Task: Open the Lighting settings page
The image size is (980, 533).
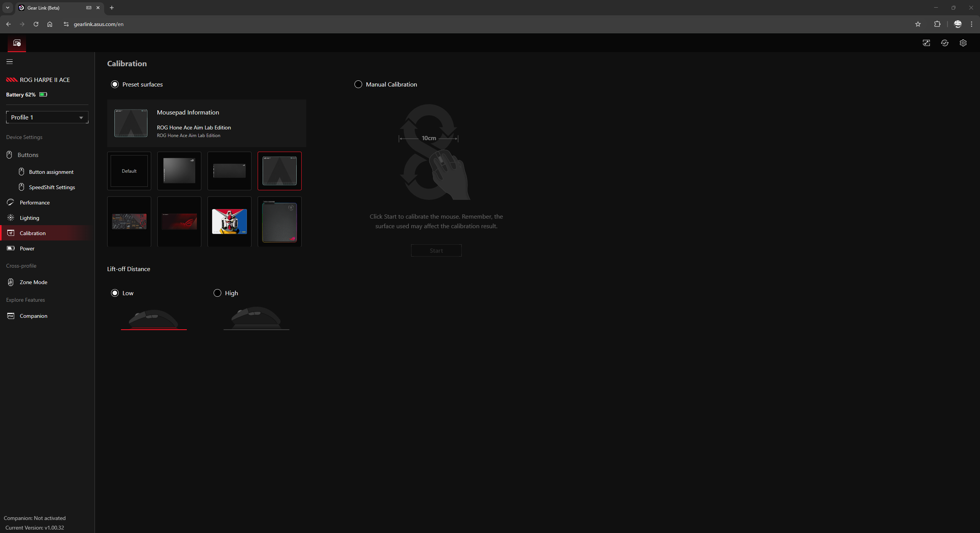Action: coord(29,218)
